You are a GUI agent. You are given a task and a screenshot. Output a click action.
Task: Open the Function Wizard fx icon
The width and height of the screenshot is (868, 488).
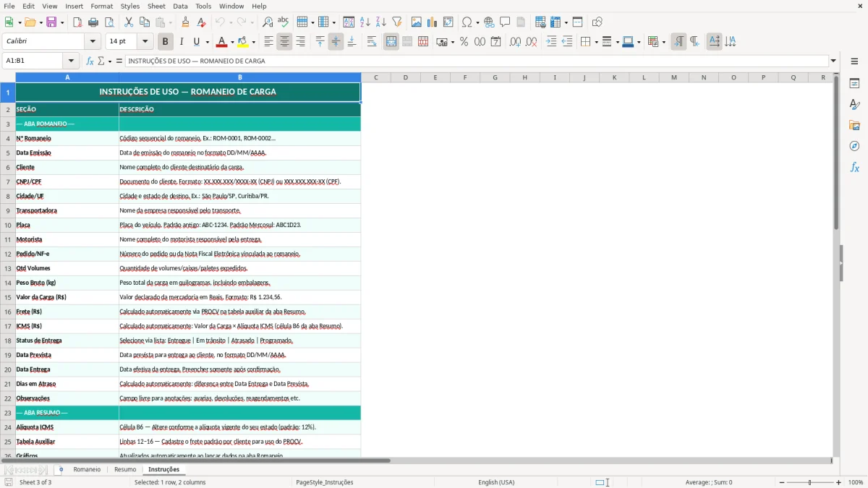[x=90, y=61]
